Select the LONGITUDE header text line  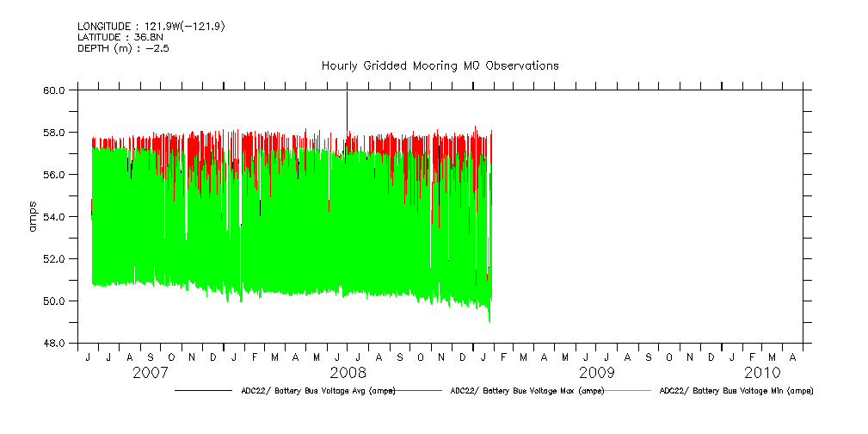coord(151,27)
